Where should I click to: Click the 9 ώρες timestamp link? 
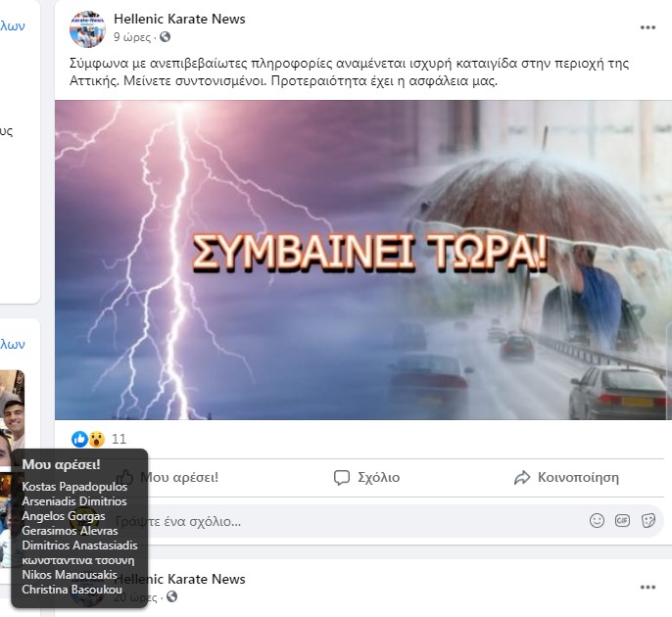132,37
